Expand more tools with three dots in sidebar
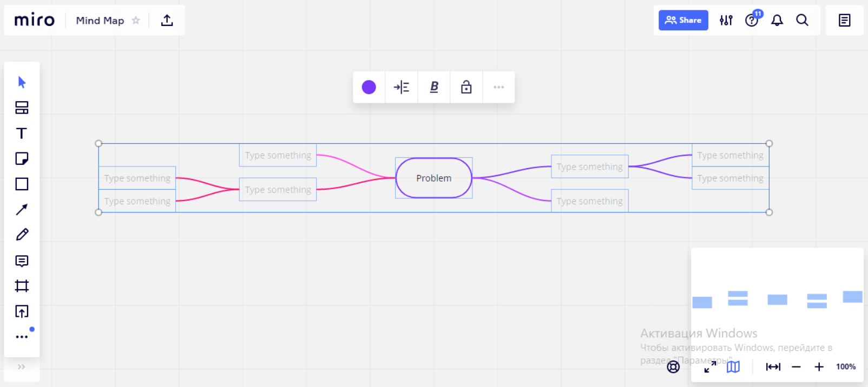868x387 pixels. [22, 337]
